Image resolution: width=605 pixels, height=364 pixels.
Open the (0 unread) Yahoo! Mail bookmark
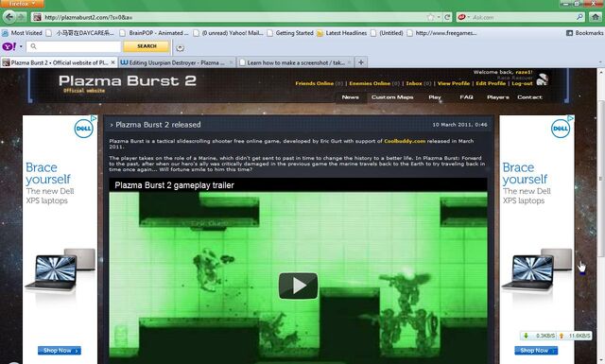coord(229,33)
